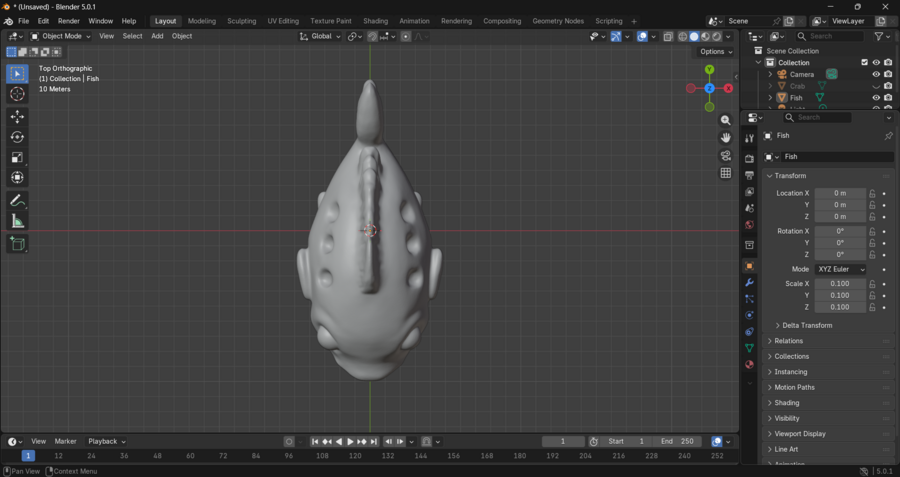Click the Options button in viewport
The width and height of the screenshot is (900, 477).
[x=715, y=52]
